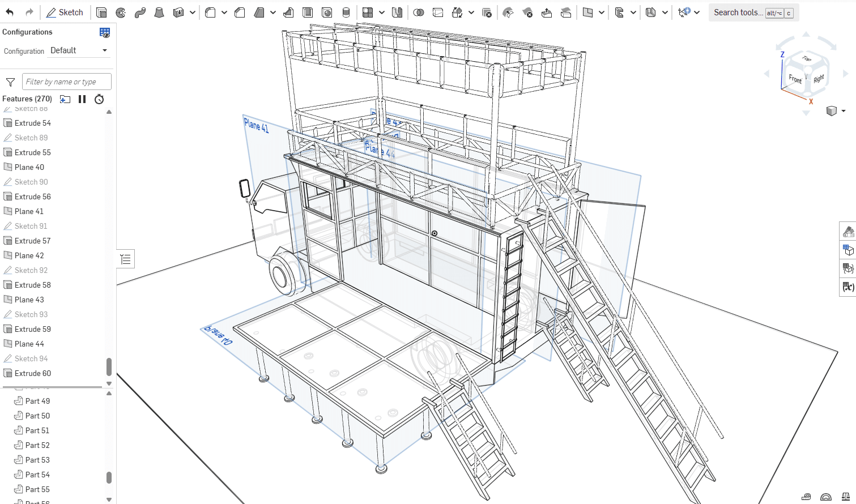Open the Mirror tool in toolbar

coord(397,12)
